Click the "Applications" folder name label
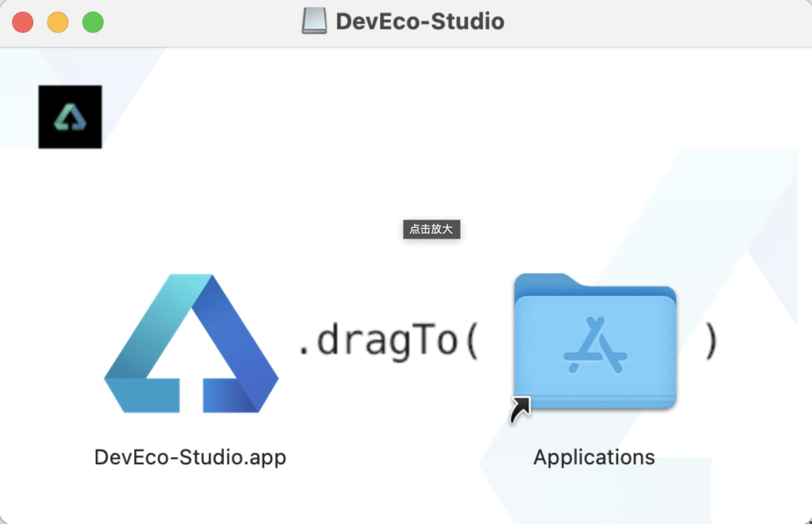 tap(594, 457)
